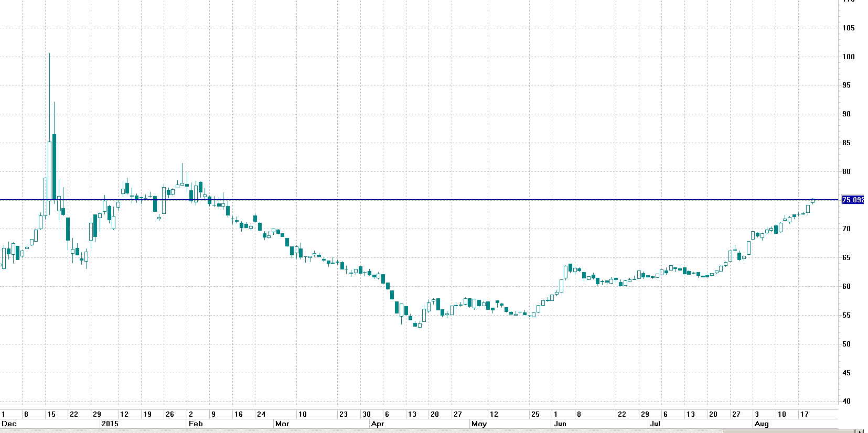Click the latest candle touching the blue line
The width and height of the screenshot is (868, 433).
812,201
